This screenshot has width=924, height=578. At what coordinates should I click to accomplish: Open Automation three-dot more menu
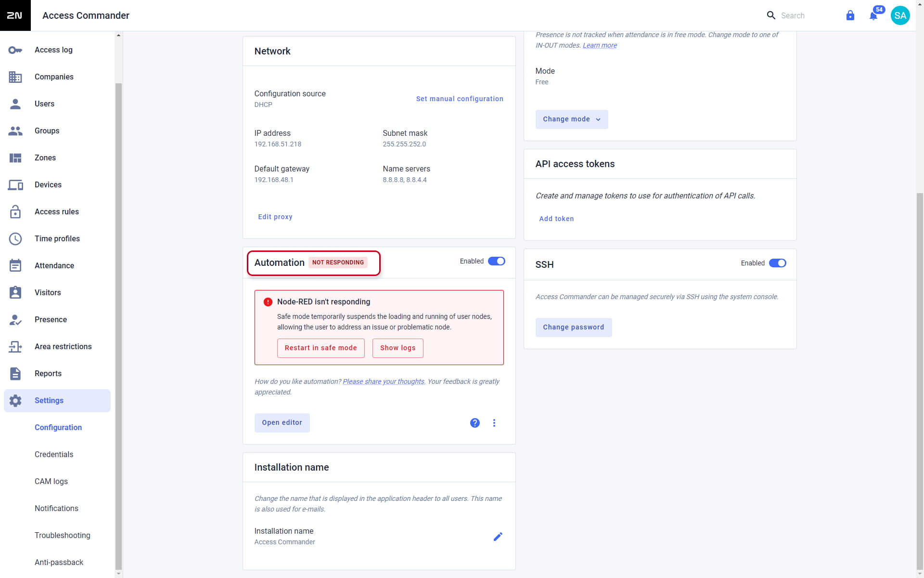coord(494,423)
